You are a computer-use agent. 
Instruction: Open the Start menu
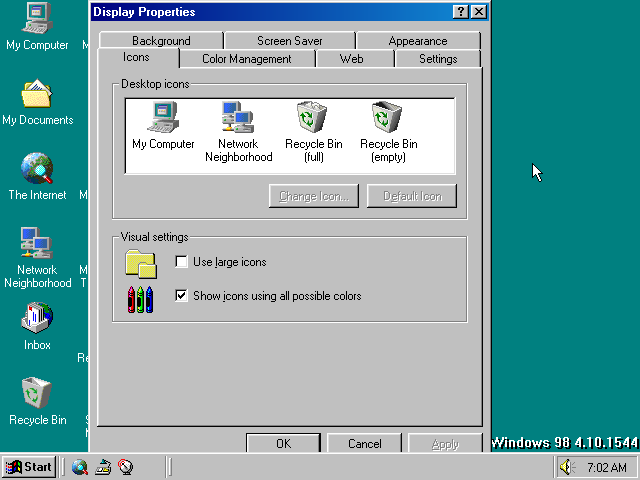(x=29, y=467)
